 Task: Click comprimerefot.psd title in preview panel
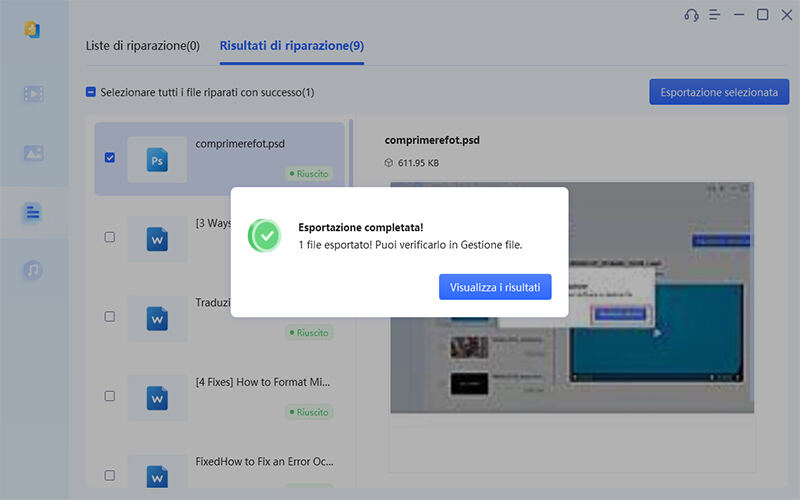(x=432, y=140)
